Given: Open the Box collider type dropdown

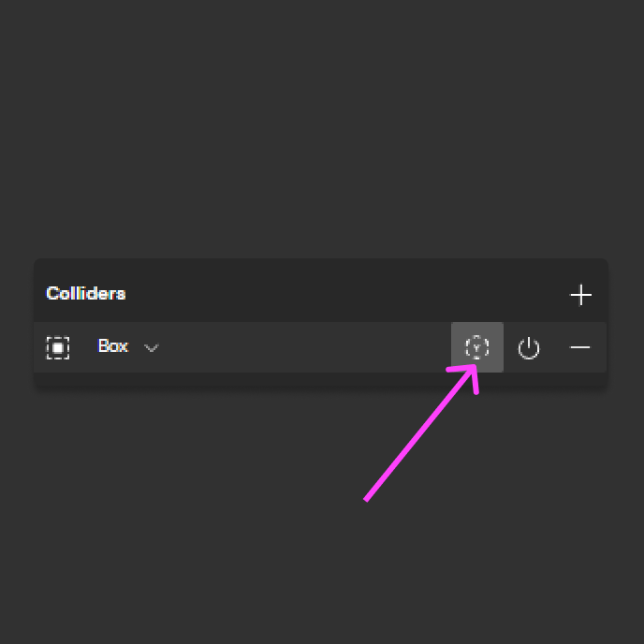Looking at the screenshot, I should pos(128,346).
